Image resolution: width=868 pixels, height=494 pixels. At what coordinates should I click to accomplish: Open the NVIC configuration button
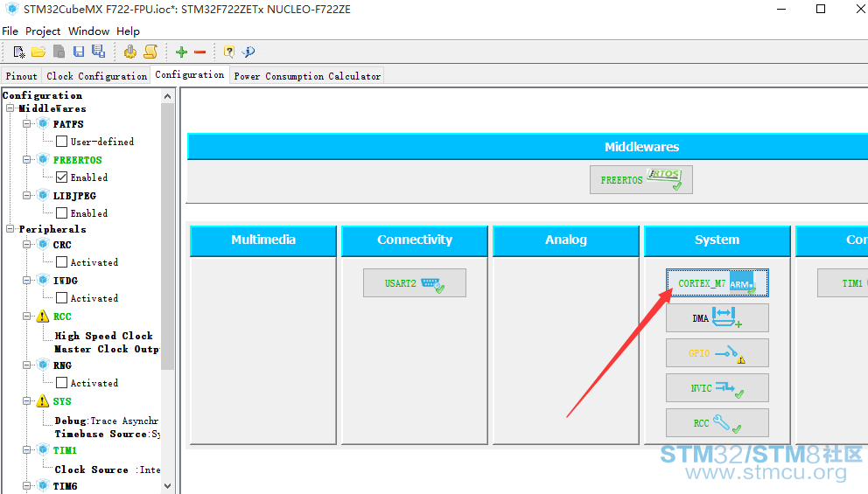717,388
